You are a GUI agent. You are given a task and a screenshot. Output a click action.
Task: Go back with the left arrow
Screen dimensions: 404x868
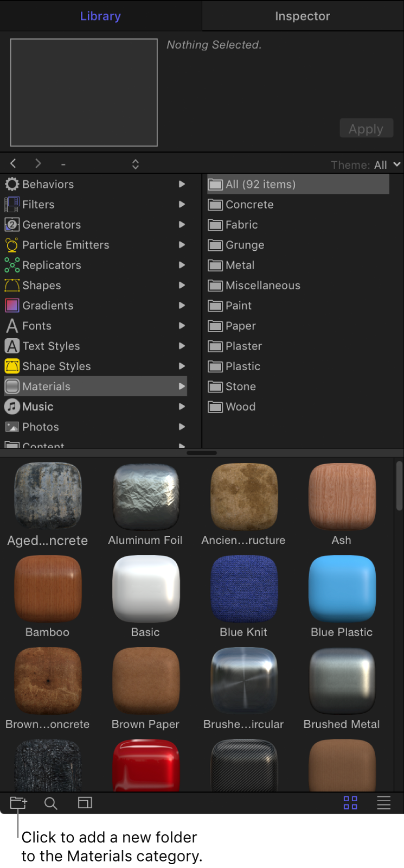[13, 163]
